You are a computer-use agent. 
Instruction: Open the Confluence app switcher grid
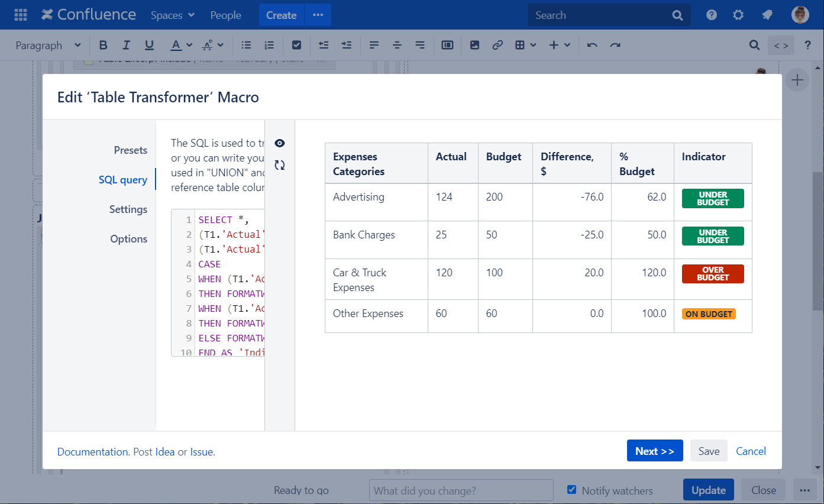pyautogui.click(x=21, y=15)
